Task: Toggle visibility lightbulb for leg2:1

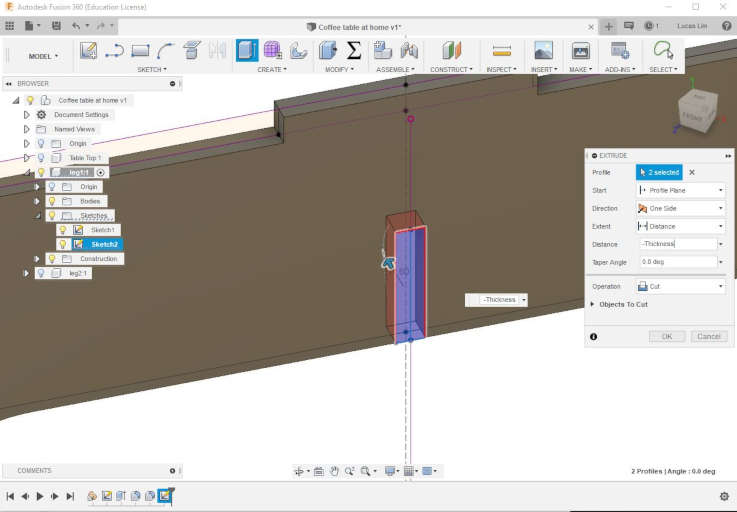Action: pos(41,273)
